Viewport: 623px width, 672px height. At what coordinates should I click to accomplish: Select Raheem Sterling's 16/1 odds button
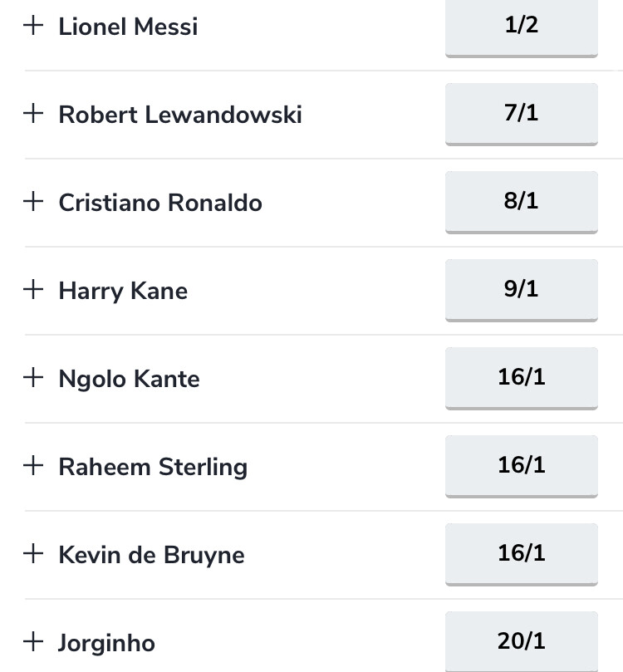pos(522,466)
